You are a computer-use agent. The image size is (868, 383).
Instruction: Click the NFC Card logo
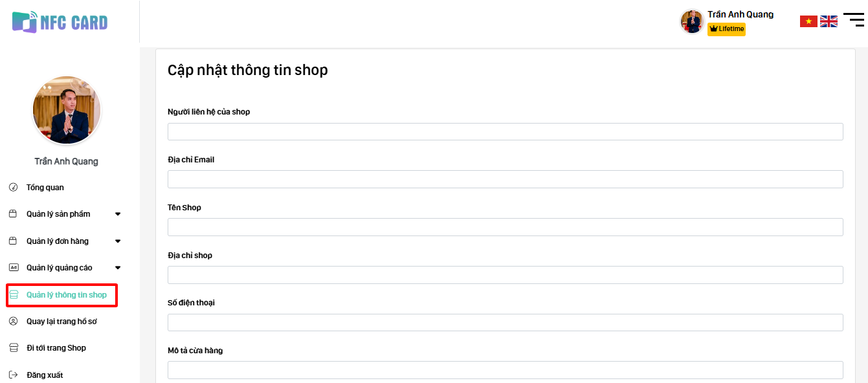(x=60, y=23)
